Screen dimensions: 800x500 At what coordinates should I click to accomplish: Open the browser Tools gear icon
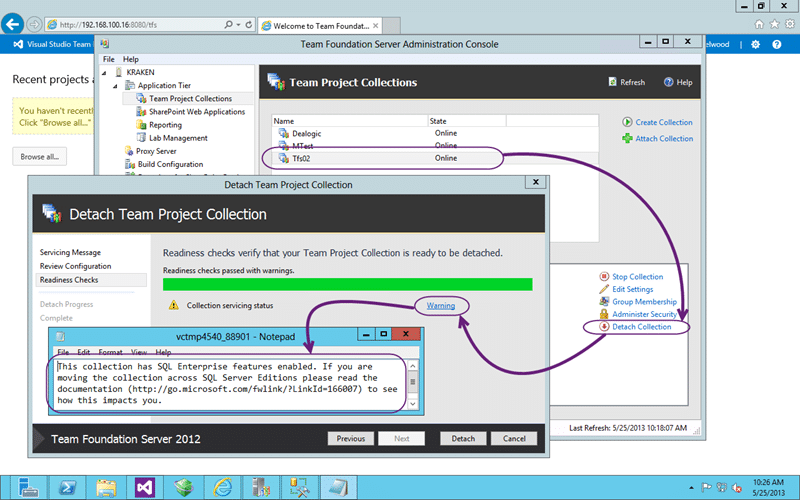[x=790, y=24]
